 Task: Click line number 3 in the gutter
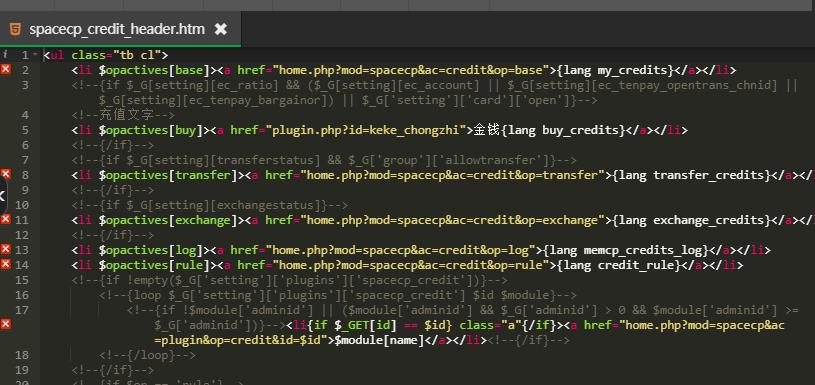point(25,85)
